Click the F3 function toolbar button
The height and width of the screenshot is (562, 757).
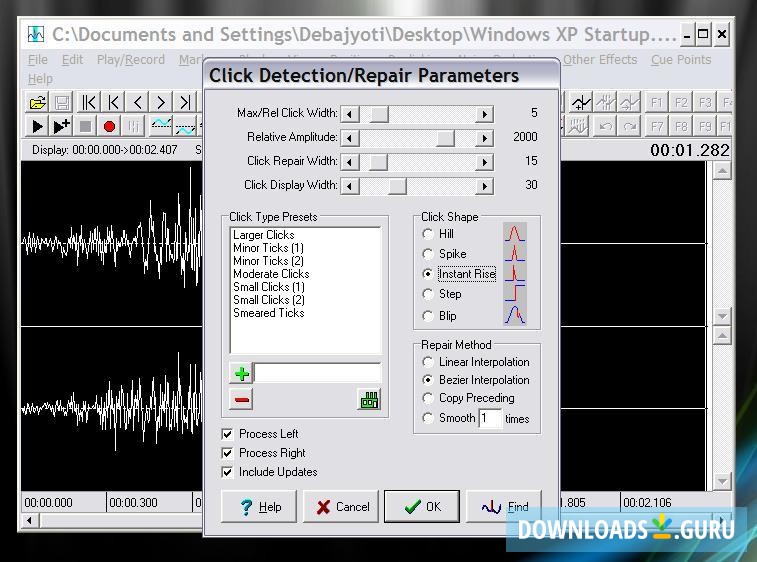pyautogui.click(x=705, y=102)
